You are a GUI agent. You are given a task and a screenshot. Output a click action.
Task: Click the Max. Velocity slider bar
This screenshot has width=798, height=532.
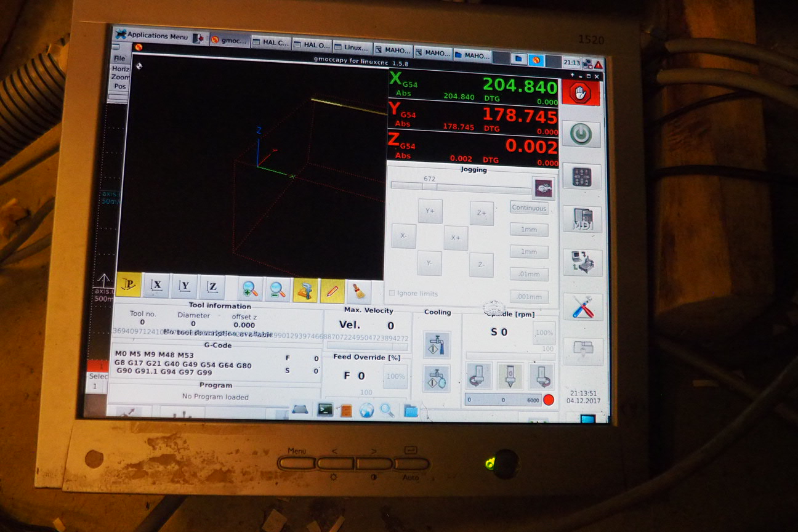pos(367,347)
